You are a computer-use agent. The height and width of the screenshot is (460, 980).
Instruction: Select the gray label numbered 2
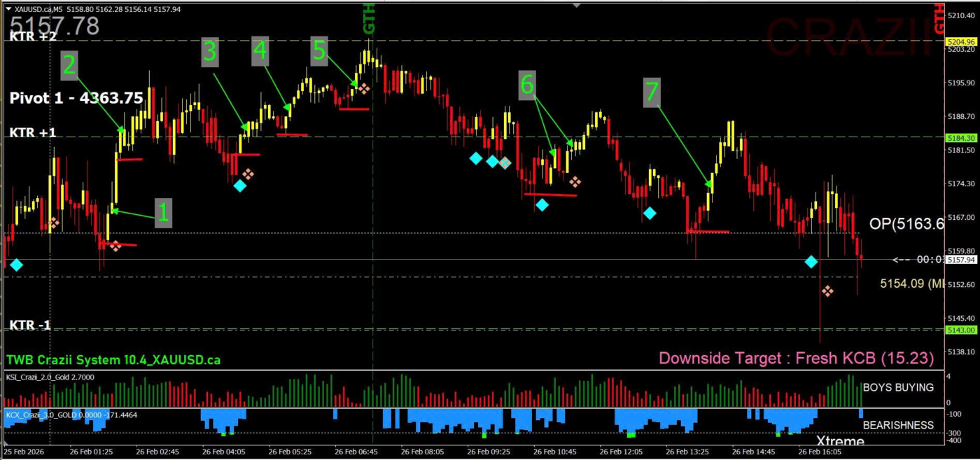click(x=69, y=64)
